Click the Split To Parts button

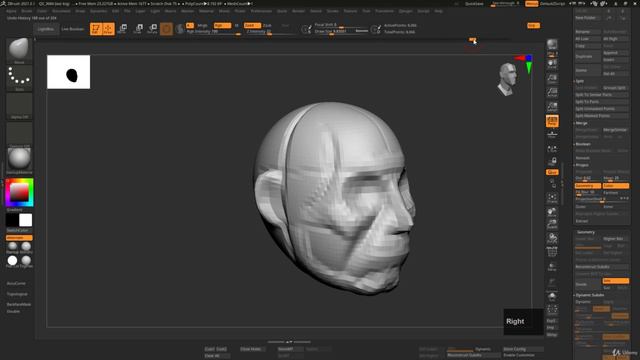pyautogui.click(x=602, y=102)
